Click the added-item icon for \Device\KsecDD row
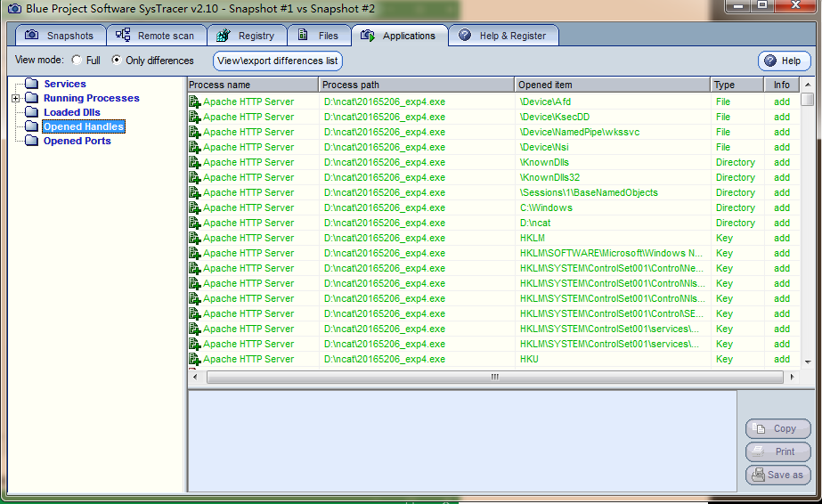The height and width of the screenshot is (504, 822). 195,118
